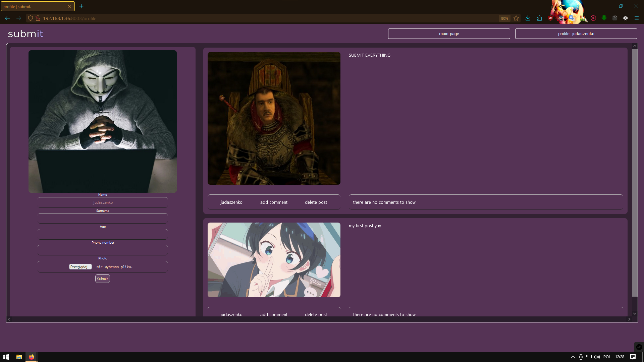Select the 'profile | submit.' browser tab
Image resolution: width=644 pixels, height=362 pixels.
coord(38,6)
